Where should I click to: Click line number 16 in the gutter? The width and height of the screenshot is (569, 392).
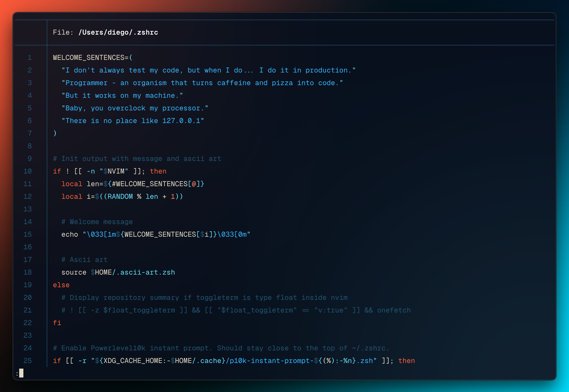[28, 247]
